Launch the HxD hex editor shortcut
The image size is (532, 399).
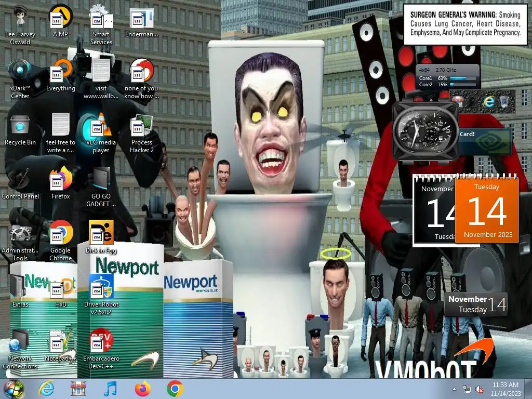click(60, 292)
